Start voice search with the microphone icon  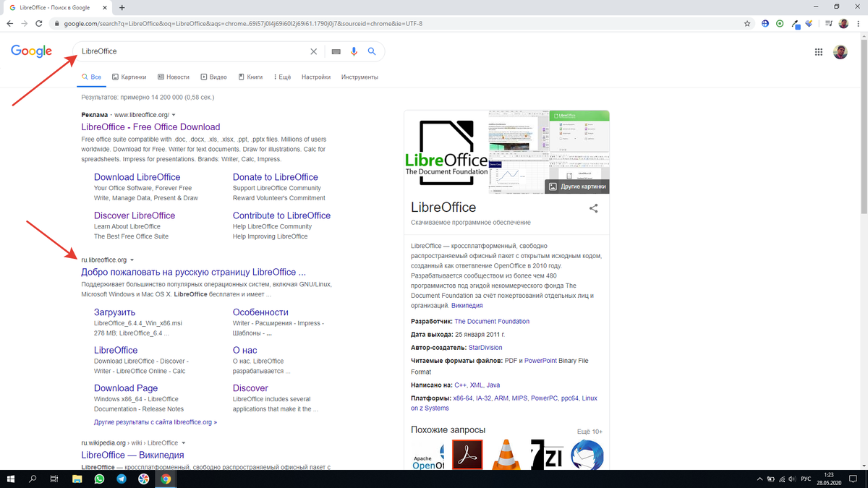click(x=354, y=51)
